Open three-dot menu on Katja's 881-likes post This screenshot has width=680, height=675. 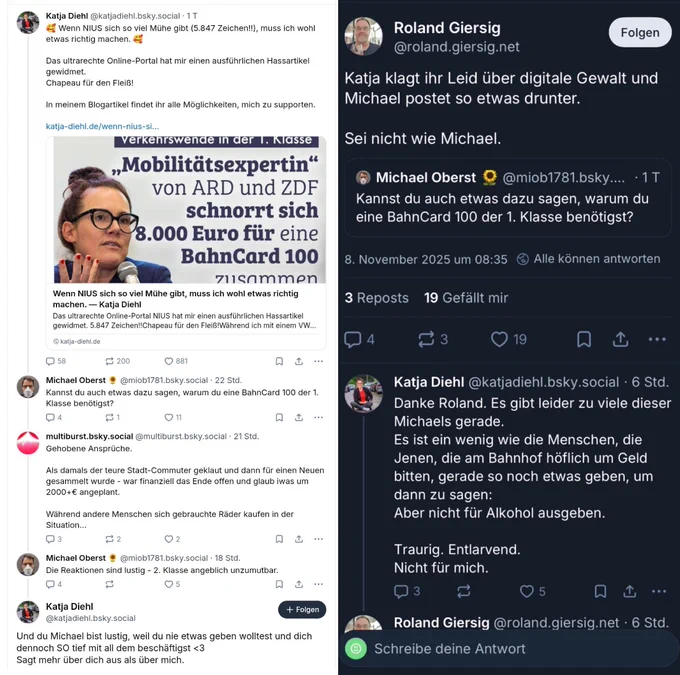[318, 361]
